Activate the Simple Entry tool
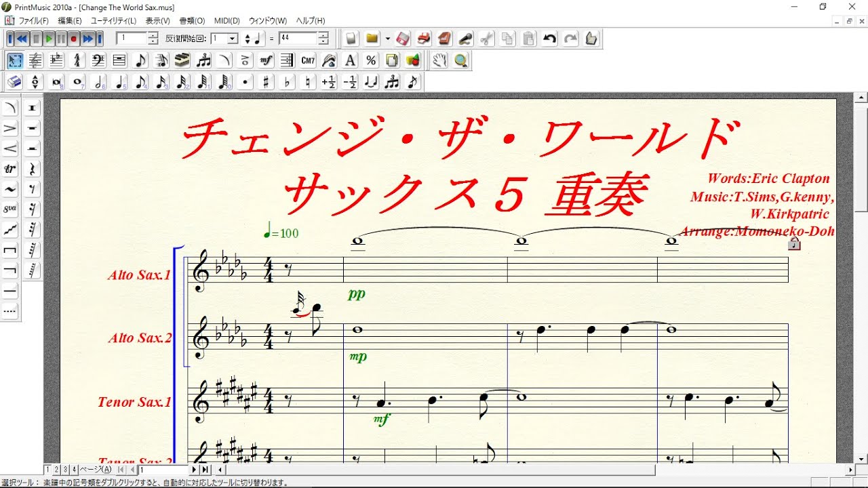The height and width of the screenshot is (488, 868). pyautogui.click(x=140, y=60)
